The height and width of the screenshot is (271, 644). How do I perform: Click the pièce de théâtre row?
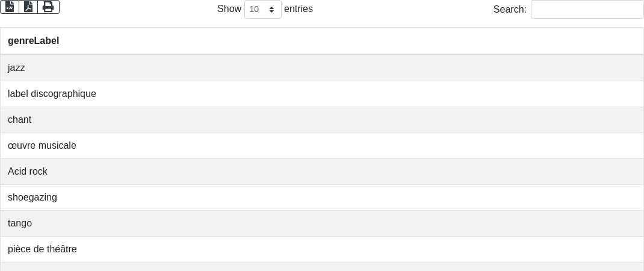[322, 249]
